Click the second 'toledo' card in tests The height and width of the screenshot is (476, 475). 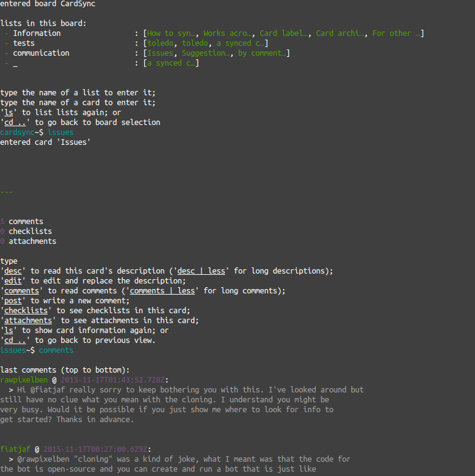point(195,43)
